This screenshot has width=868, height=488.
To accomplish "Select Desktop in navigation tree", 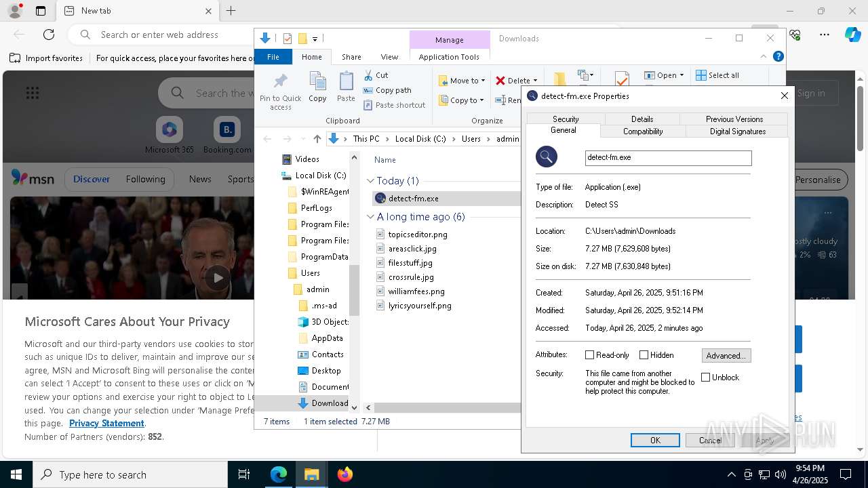I will click(326, 371).
